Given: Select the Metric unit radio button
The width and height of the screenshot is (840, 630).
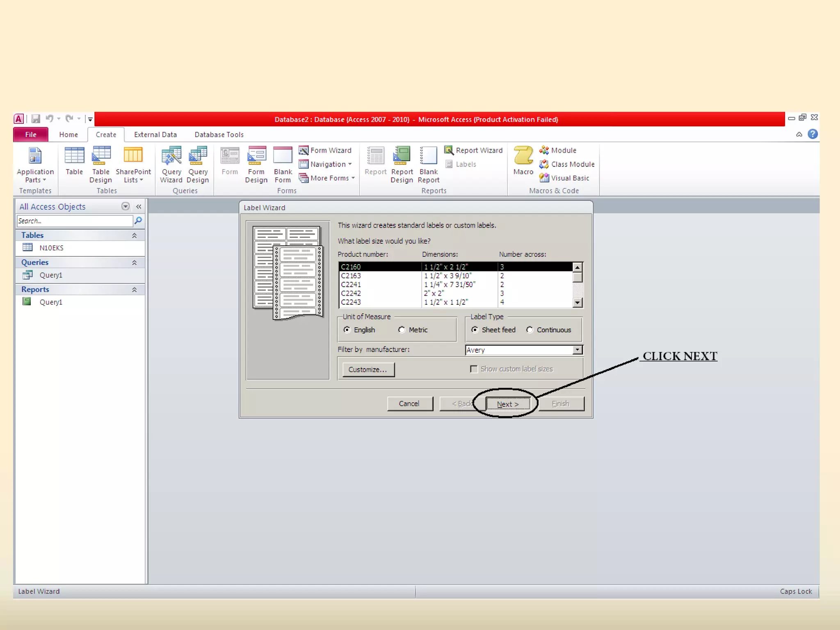Looking at the screenshot, I should pos(402,330).
